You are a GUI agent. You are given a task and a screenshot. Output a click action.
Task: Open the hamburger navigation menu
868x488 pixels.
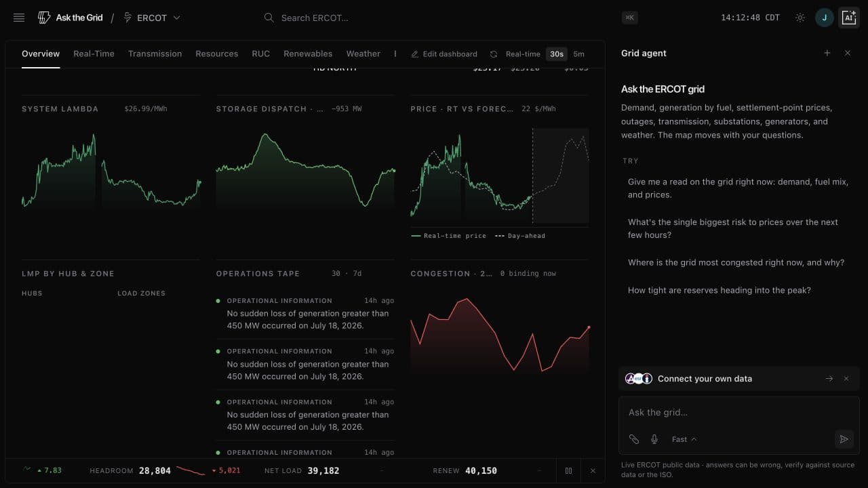click(x=19, y=18)
